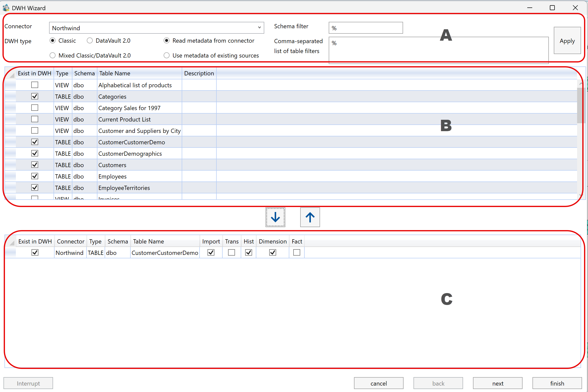Select the Classic DWH type radio button
This screenshot has height=392, width=588.
pos(53,40)
